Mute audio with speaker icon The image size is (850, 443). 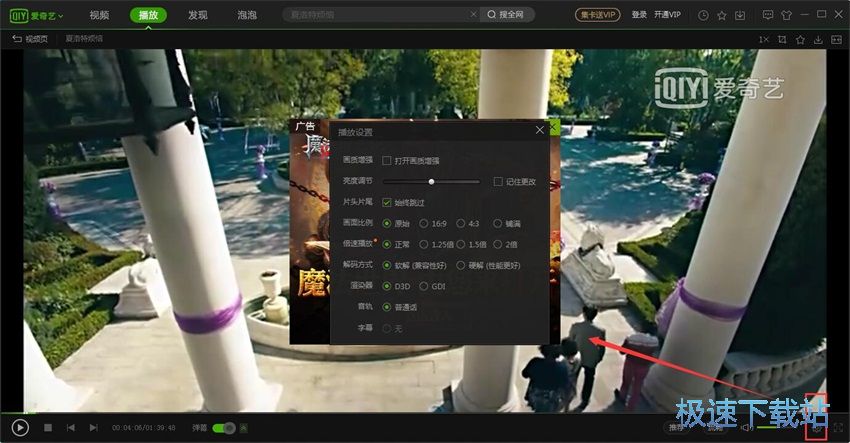point(746,428)
